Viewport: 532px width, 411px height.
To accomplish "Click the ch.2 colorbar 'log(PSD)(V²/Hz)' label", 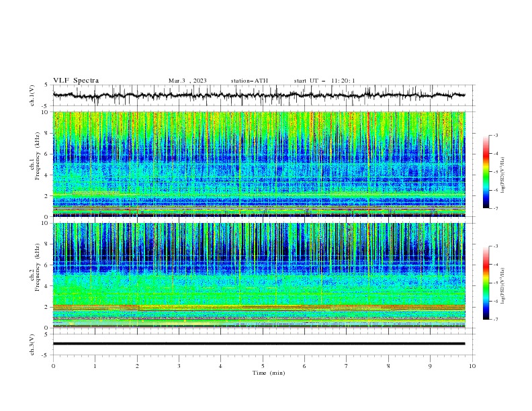I will (503, 285).
